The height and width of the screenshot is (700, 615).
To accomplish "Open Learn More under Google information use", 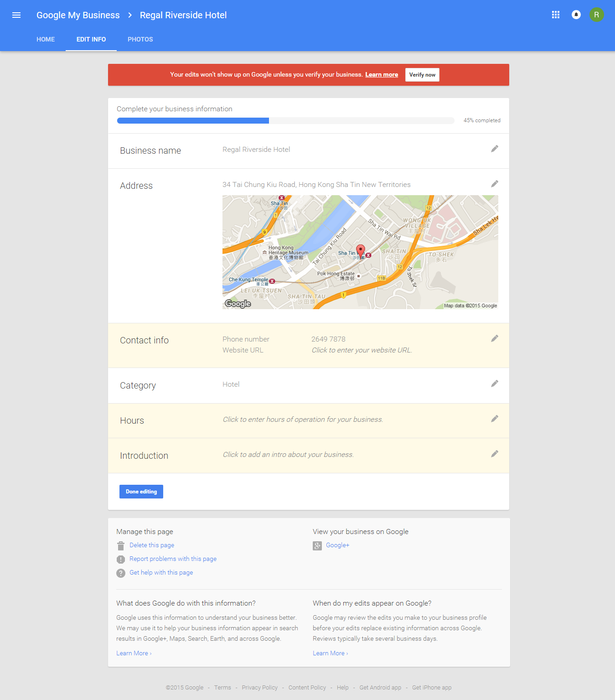I will 134,653.
